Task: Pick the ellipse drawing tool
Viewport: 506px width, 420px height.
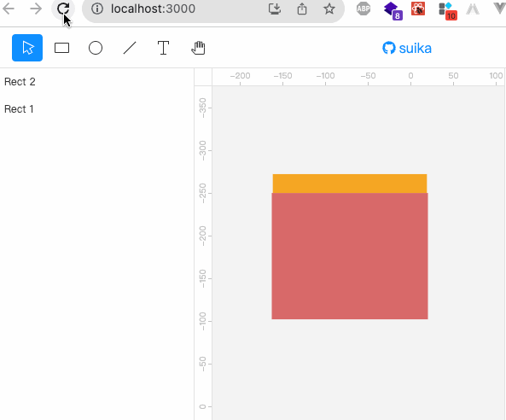Action: pos(96,48)
